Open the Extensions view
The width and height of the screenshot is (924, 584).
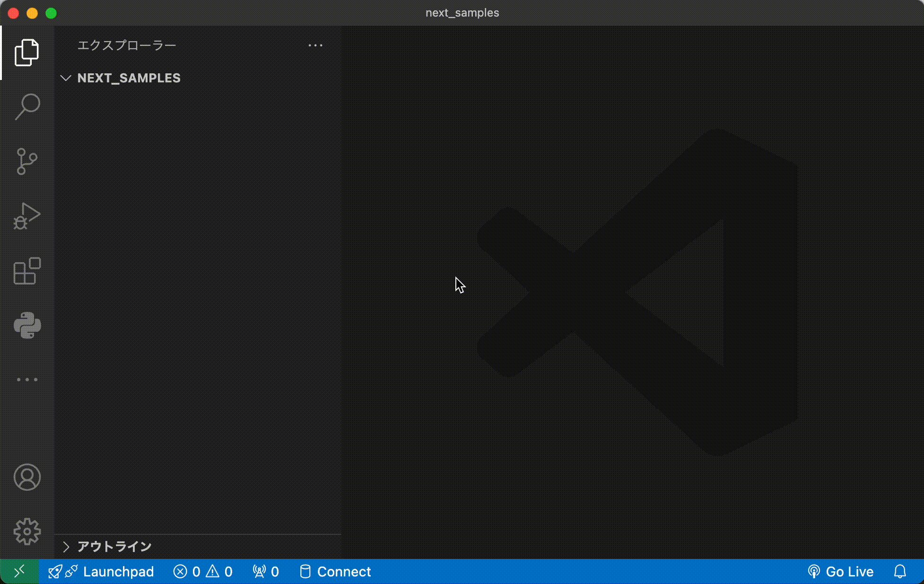[x=27, y=271]
